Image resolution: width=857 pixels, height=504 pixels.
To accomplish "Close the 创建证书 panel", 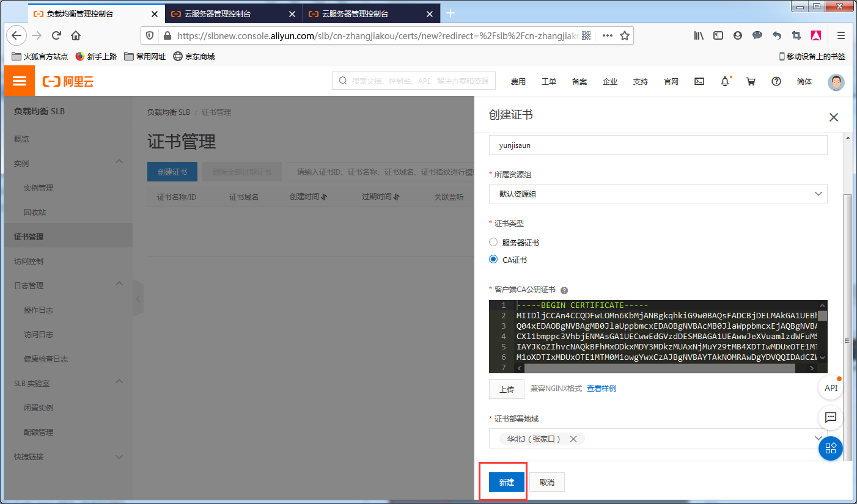I will (x=833, y=117).
